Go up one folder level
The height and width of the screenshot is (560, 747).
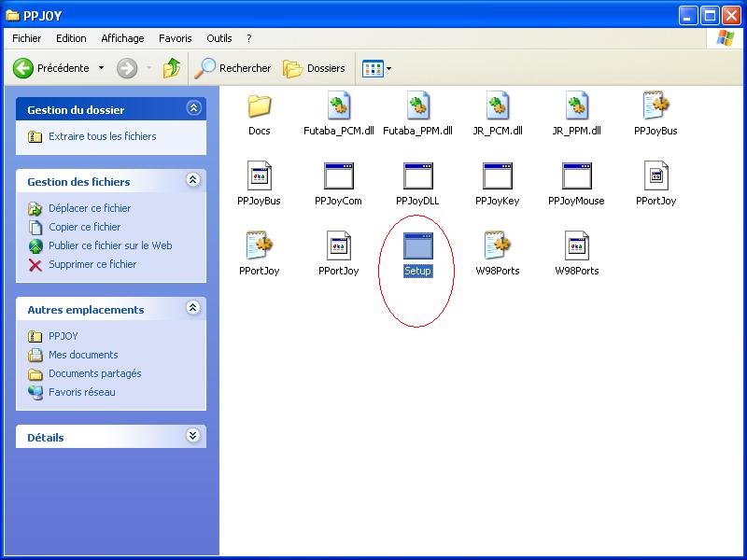click(x=172, y=68)
